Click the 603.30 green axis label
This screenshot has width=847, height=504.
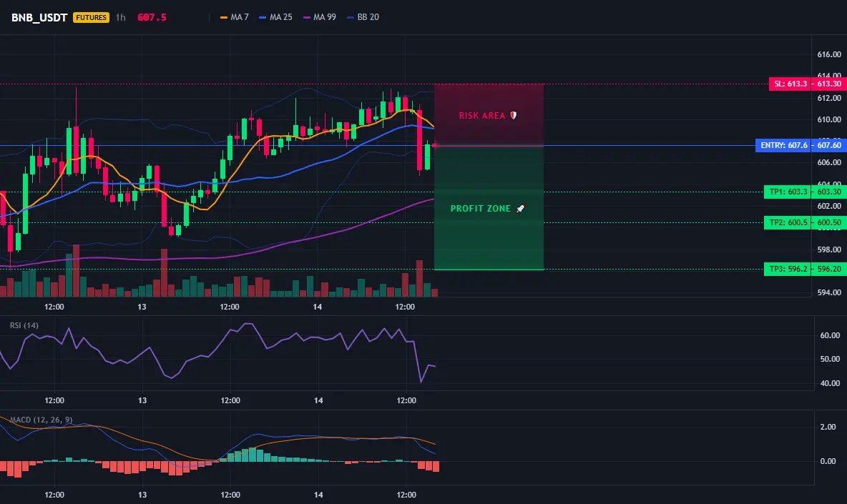click(x=829, y=192)
